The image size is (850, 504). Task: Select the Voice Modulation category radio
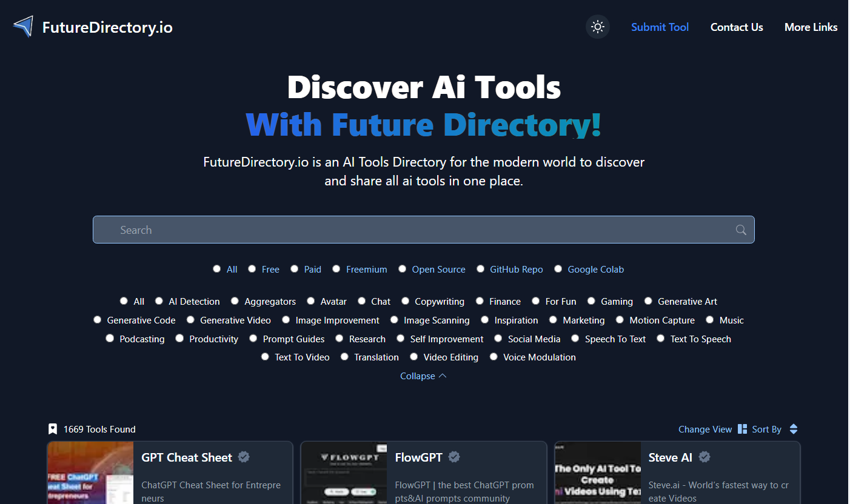pyautogui.click(x=494, y=357)
